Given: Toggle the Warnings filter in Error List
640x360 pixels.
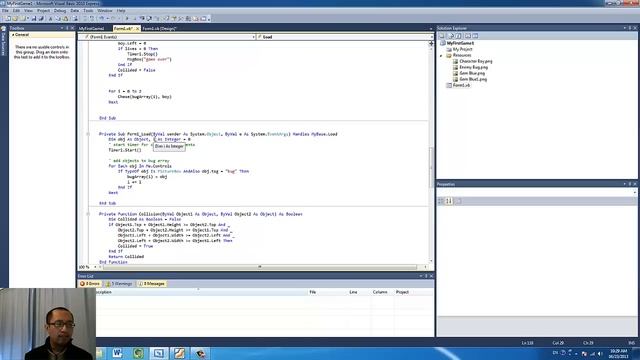Looking at the screenshot, I should [x=119, y=284].
